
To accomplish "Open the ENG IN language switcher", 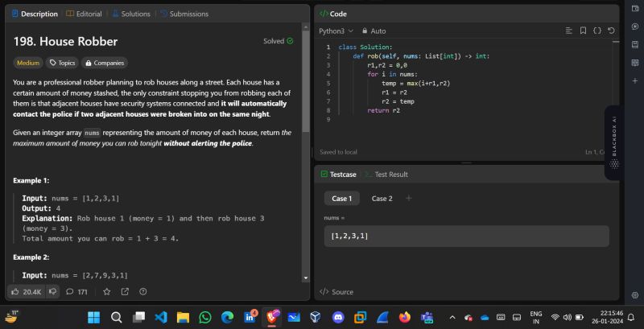I will pyautogui.click(x=535, y=317).
